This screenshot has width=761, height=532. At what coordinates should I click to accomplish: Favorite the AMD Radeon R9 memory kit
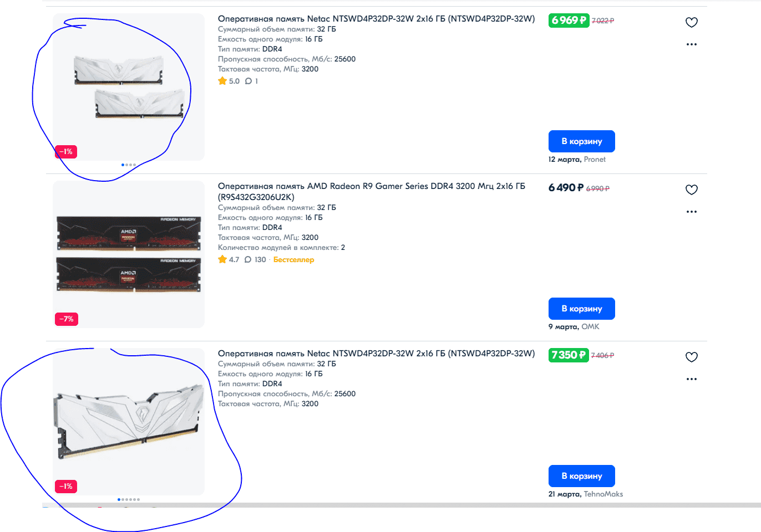coord(691,190)
